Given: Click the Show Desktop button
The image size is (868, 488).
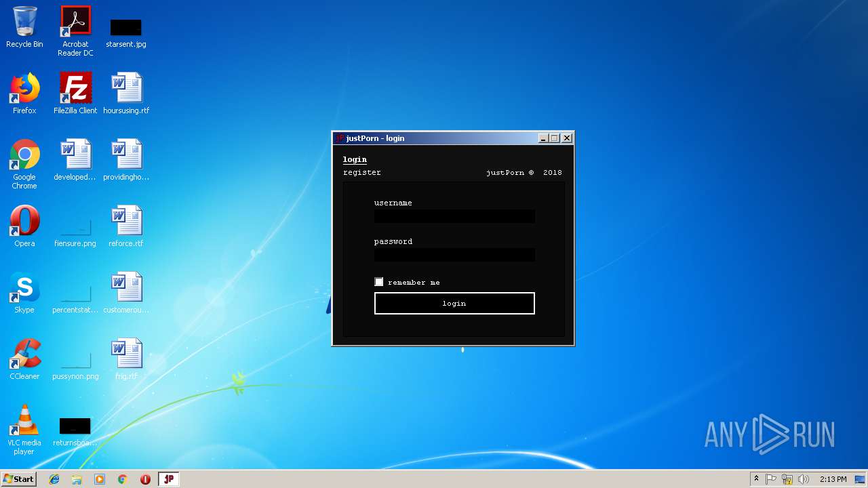Looking at the screenshot, I should [x=861, y=479].
